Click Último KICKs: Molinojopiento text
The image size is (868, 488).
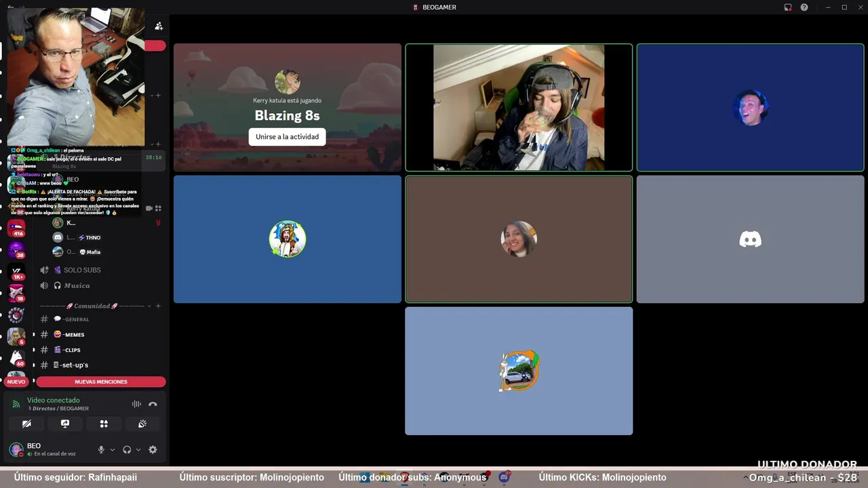[602, 477]
